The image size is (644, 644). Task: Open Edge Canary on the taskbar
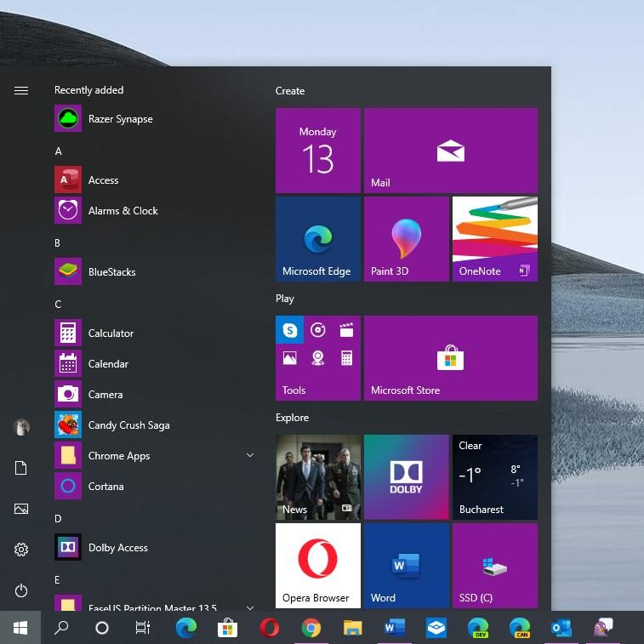(x=520, y=628)
